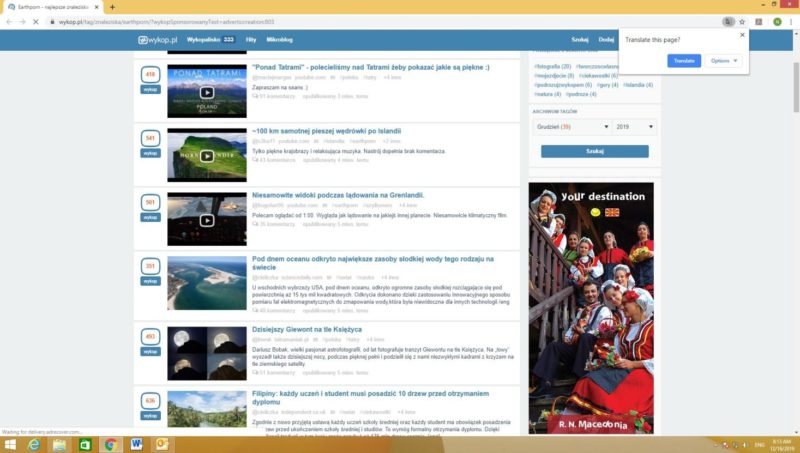The image size is (800, 453).
Task: Click the blue Szukaj button under the tag archive
Action: pos(595,152)
